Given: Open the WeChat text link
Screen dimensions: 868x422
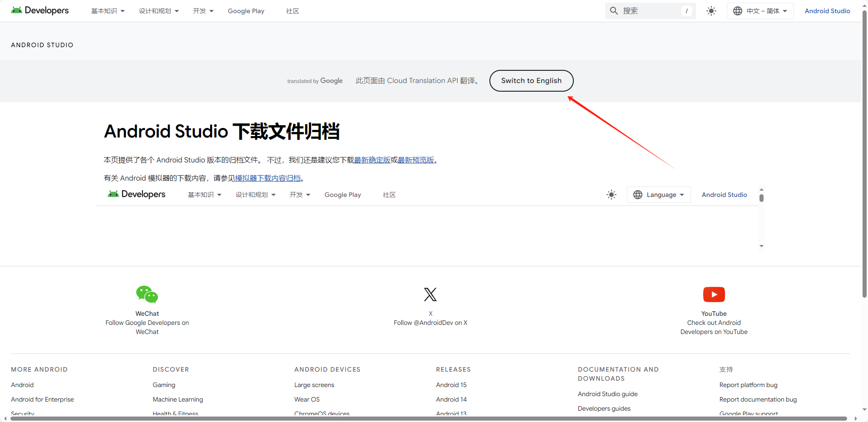Looking at the screenshot, I should point(147,314).
